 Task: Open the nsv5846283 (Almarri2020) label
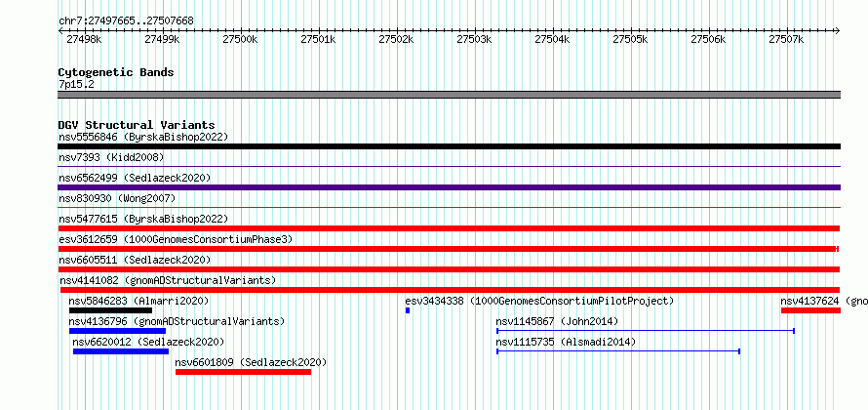138,301
